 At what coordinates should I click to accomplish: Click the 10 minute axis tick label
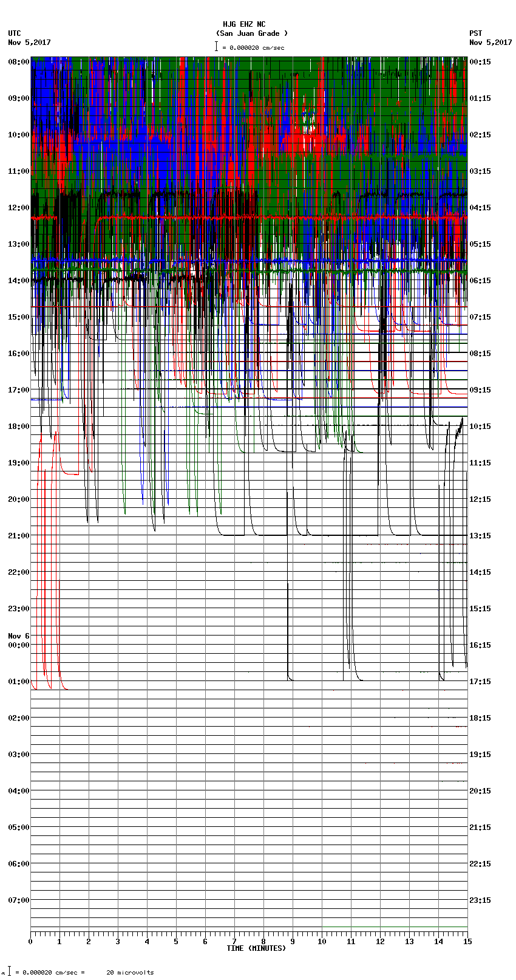(322, 942)
